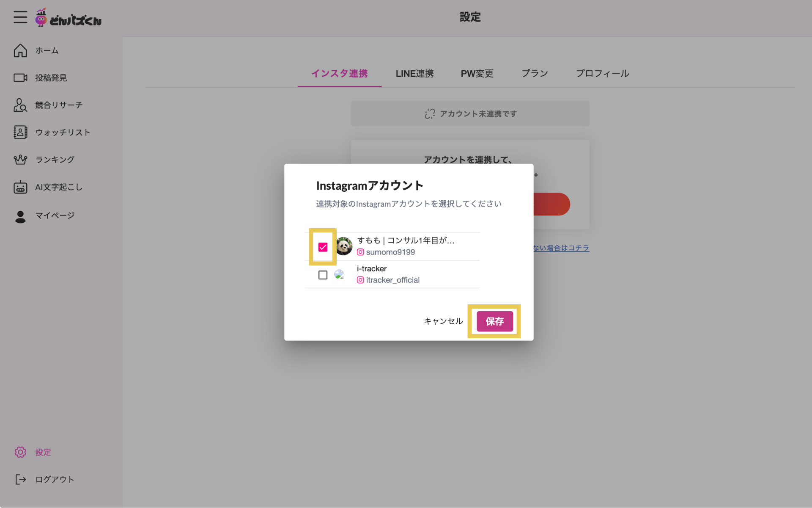
Task: Open the PW変更 tab
Action: click(x=477, y=74)
